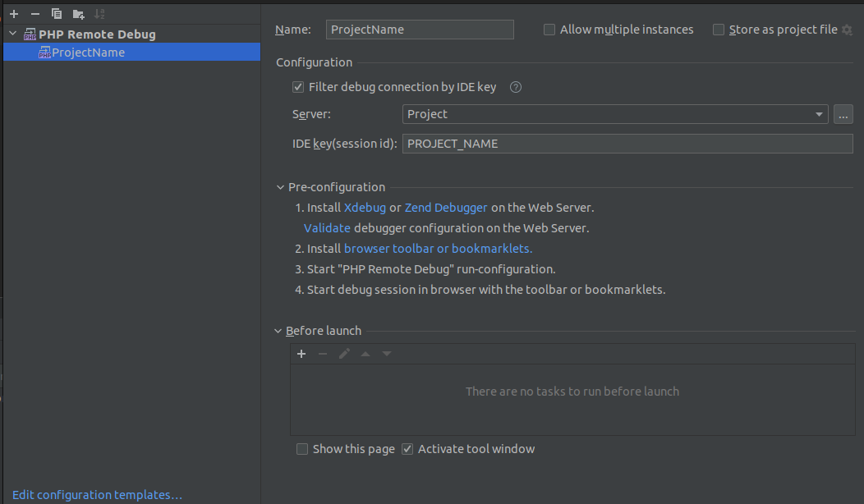864x504 pixels.
Task: Open Store as project file settings gear
Action: [x=846, y=29]
